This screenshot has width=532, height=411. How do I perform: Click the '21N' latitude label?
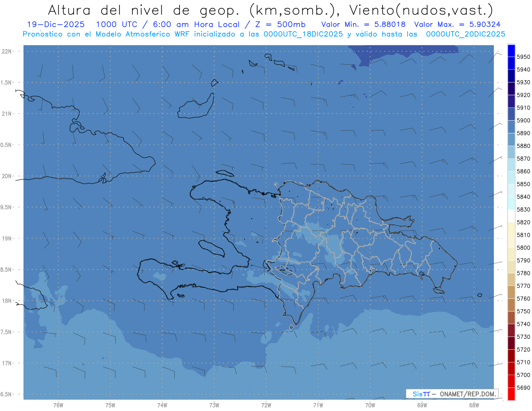pyautogui.click(x=7, y=114)
